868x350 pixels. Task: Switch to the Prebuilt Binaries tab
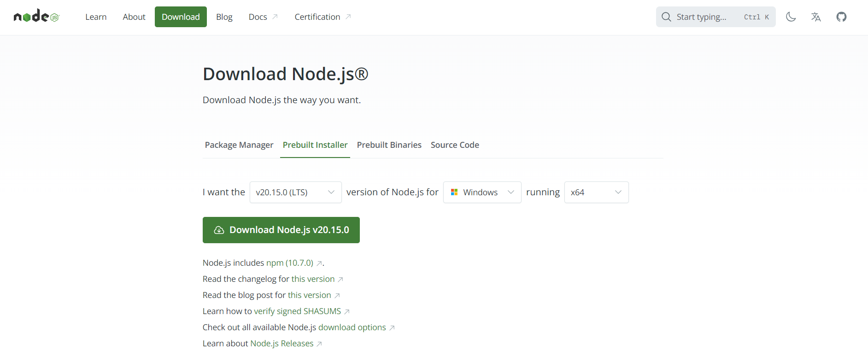389,145
